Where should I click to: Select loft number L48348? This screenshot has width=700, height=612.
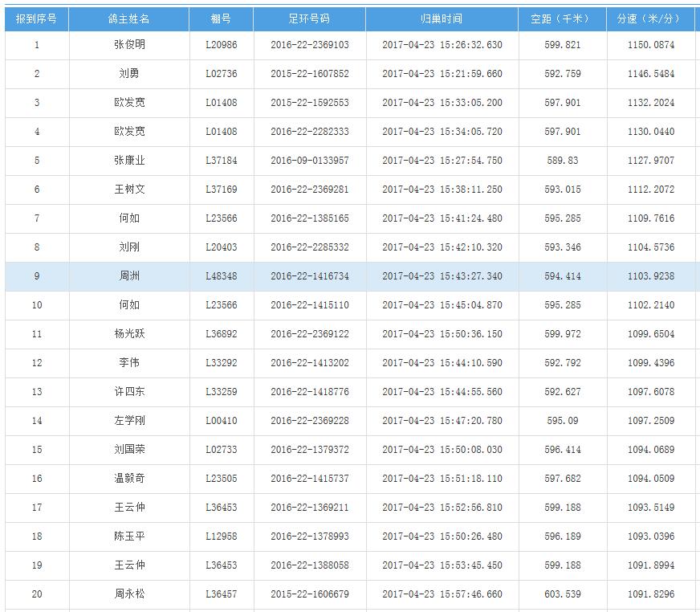pyautogui.click(x=221, y=276)
